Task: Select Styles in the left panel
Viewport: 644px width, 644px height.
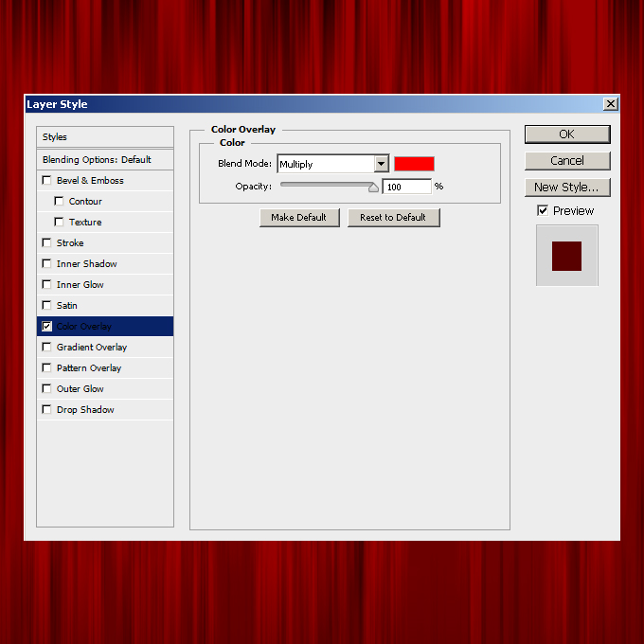Action: [x=105, y=137]
